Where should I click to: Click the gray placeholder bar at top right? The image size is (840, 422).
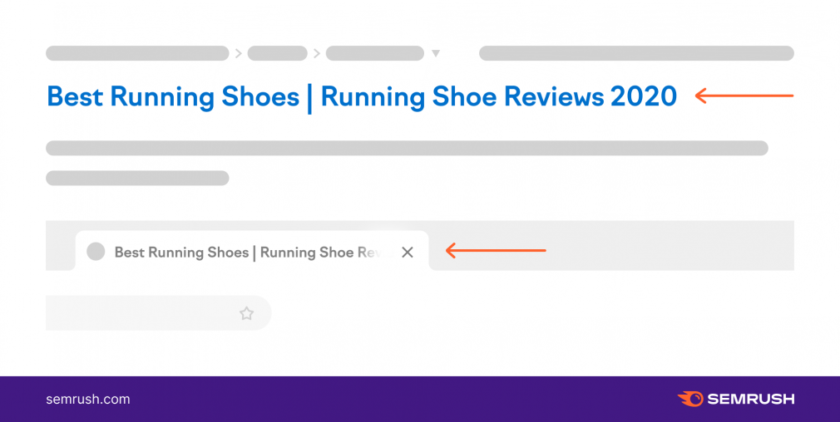636,53
